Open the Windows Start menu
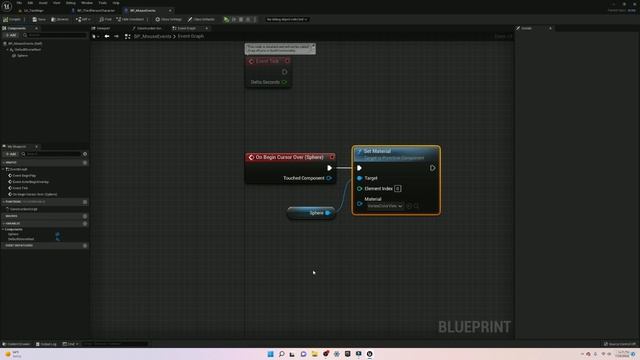 pos(271,354)
